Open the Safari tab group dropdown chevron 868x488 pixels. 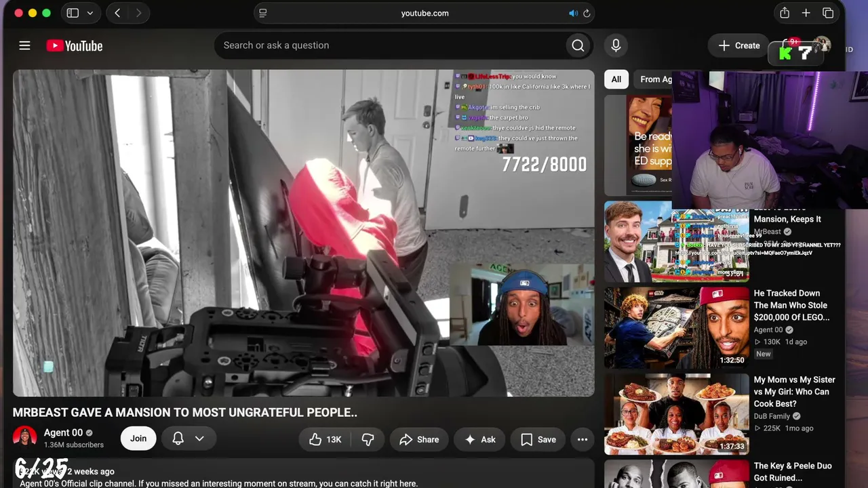tap(90, 13)
